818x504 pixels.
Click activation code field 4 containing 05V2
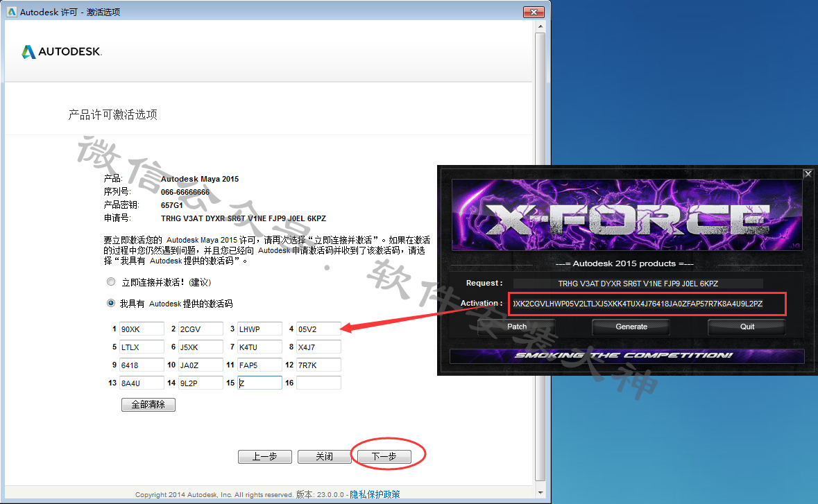(318, 329)
